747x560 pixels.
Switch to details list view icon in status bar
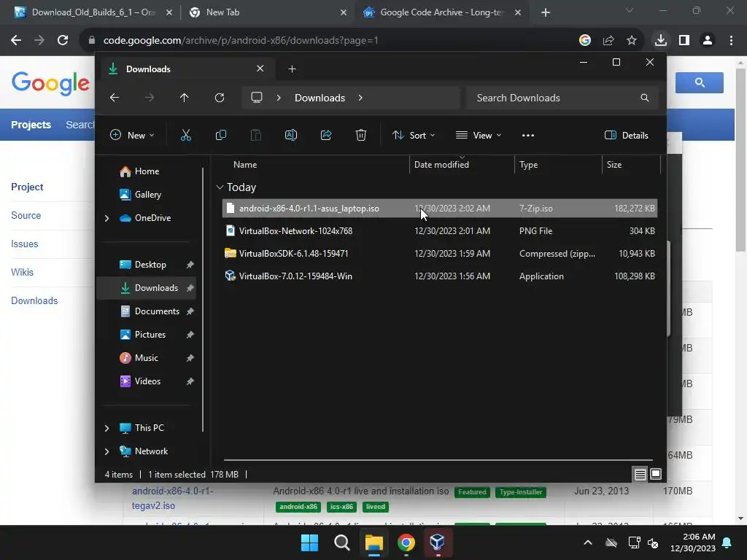[x=640, y=474]
